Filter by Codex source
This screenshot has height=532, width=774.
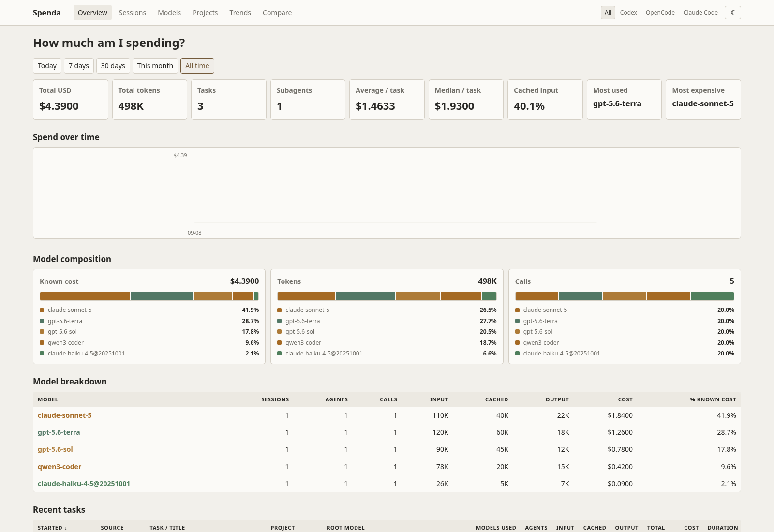(628, 13)
